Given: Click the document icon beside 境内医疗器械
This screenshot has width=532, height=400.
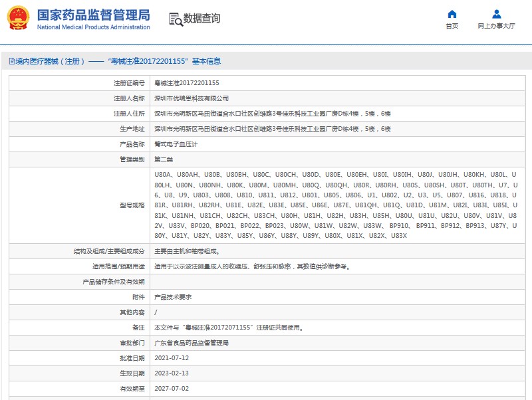Looking at the screenshot, I should pyautogui.click(x=12, y=61).
